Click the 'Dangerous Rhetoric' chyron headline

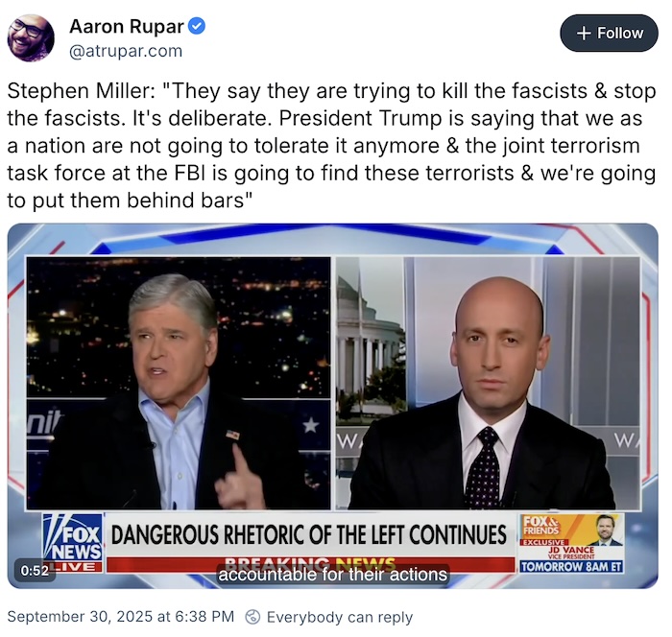(309, 535)
